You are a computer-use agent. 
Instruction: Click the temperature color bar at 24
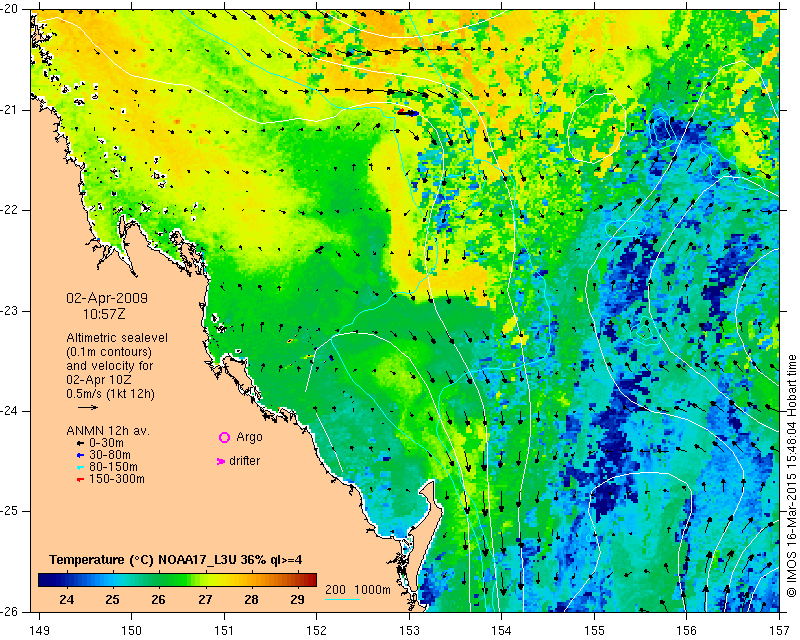click(66, 580)
